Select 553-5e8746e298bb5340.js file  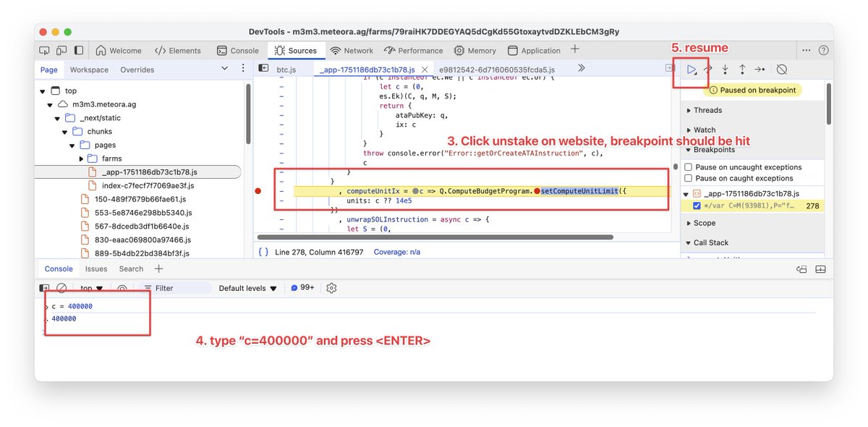[142, 213]
